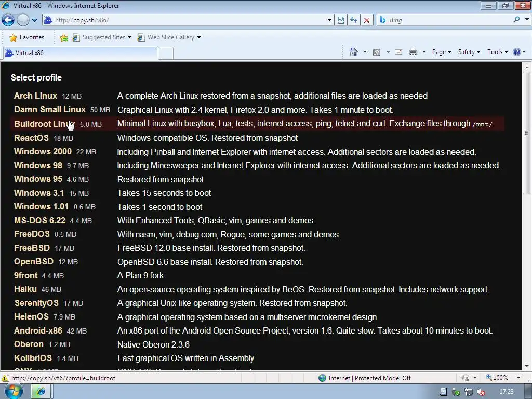Click the Read Mail icon
Screen dimensions: 532x399
[x=398, y=52]
